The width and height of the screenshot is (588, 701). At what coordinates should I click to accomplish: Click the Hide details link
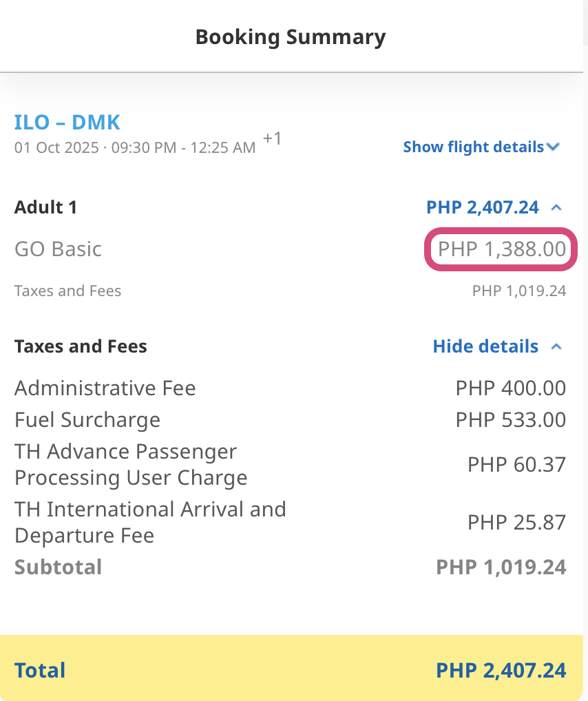coord(485,346)
